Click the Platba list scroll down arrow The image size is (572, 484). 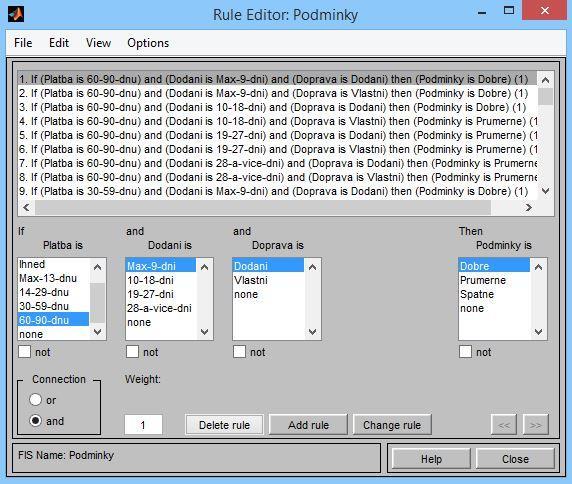(x=97, y=332)
